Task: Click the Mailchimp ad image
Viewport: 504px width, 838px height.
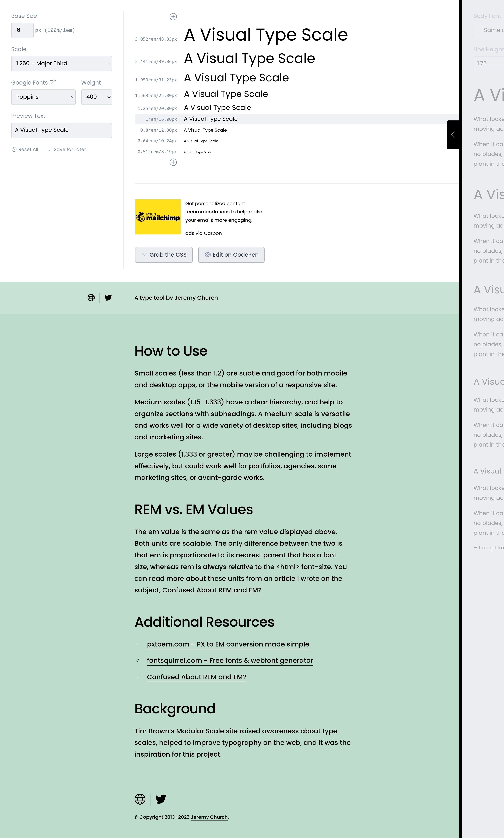Action: 157,217
